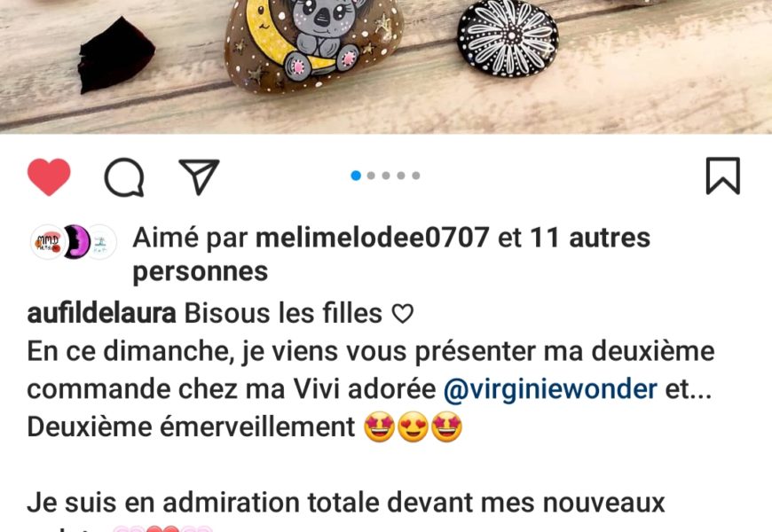Image resolution: width=772 pixels, height=532 pixels.
Task: Tap the purple profile liker avatar
Action: (77, 242)
